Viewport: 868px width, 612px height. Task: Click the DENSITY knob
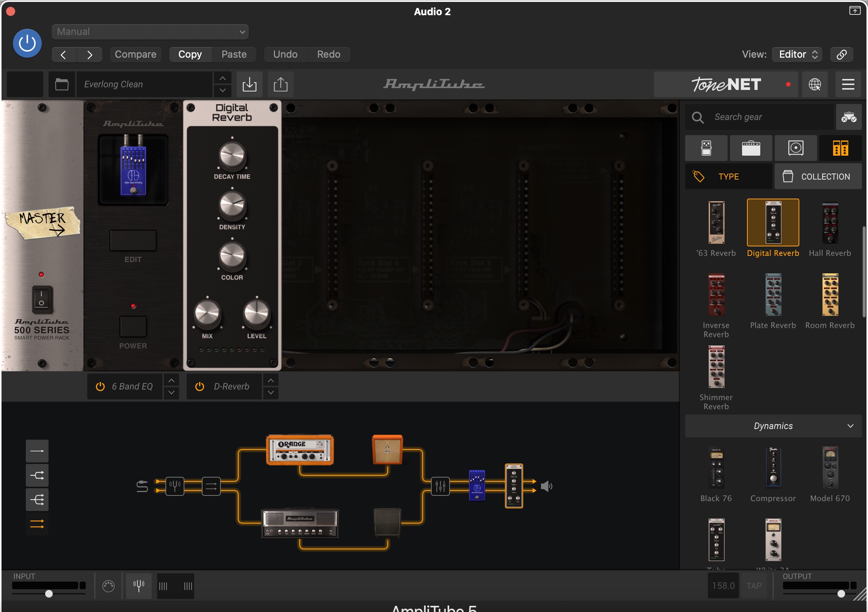pos(232,206)
